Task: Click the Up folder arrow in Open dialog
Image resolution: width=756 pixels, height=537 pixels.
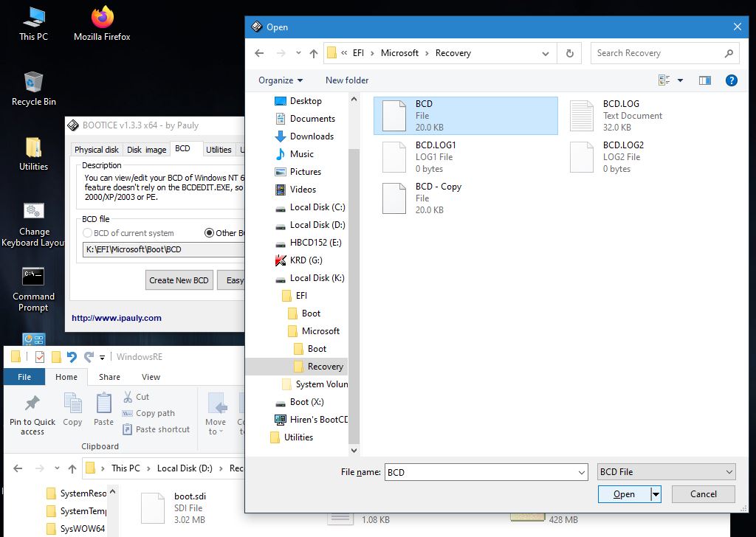Action: (314, 53)
